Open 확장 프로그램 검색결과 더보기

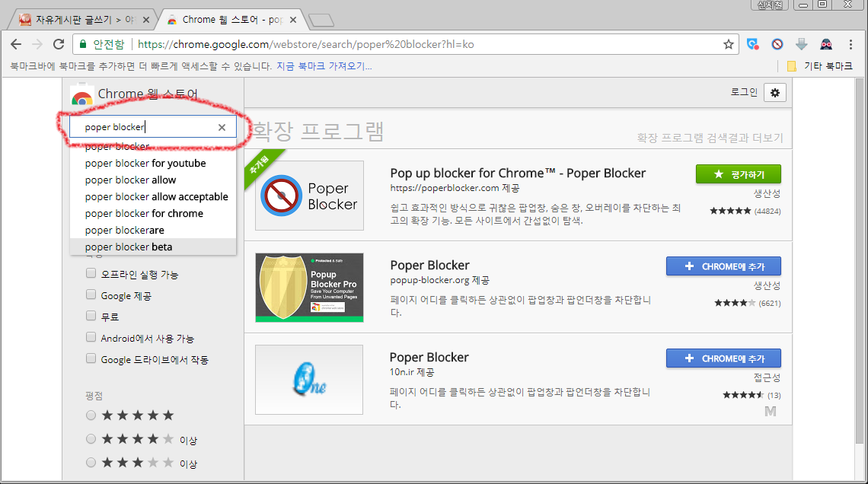pos(710,138)
